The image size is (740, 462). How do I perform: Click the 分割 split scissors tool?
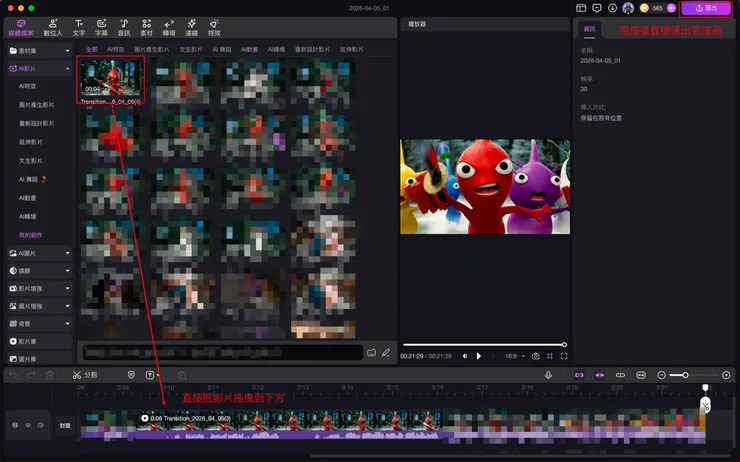point(78,374)
